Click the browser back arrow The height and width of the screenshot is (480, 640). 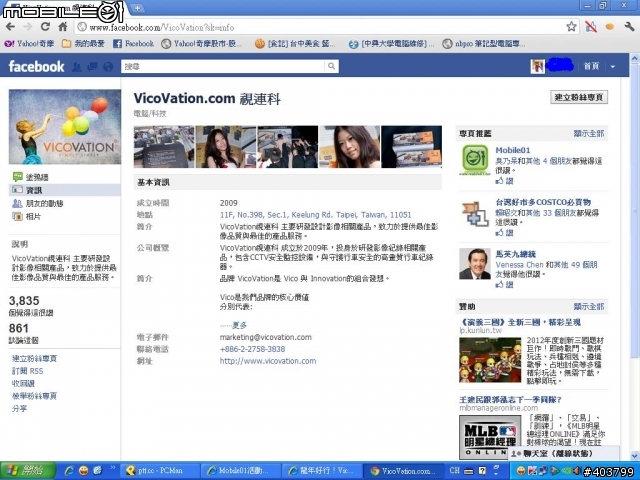tap(11, 27)
